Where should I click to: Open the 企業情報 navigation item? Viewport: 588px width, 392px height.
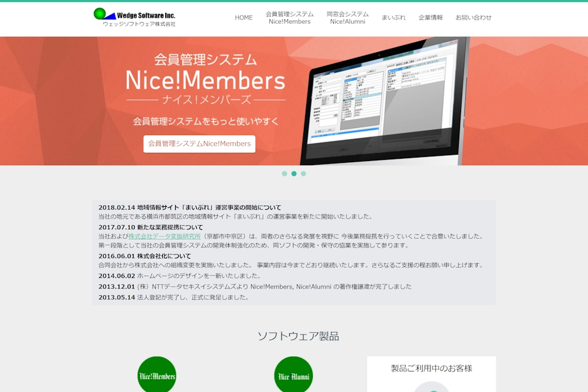point(430,18)
